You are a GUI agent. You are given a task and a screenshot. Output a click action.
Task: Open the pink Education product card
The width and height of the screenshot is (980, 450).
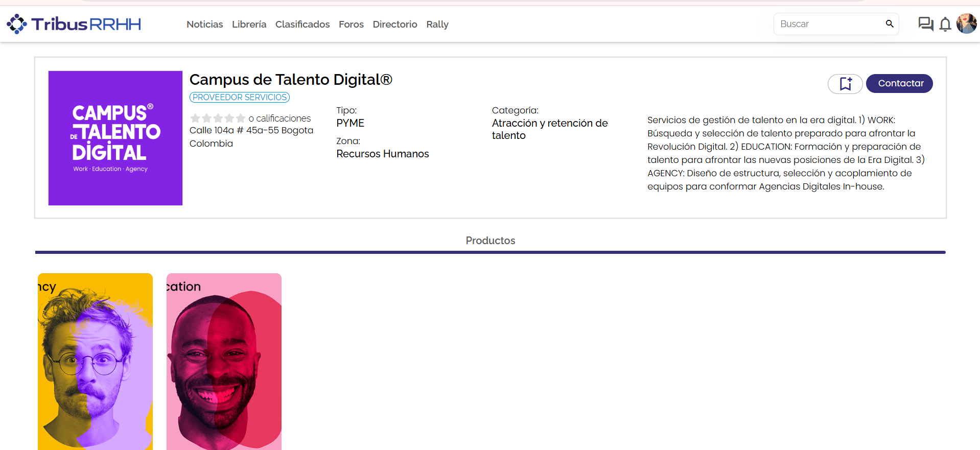coord(224,361)
